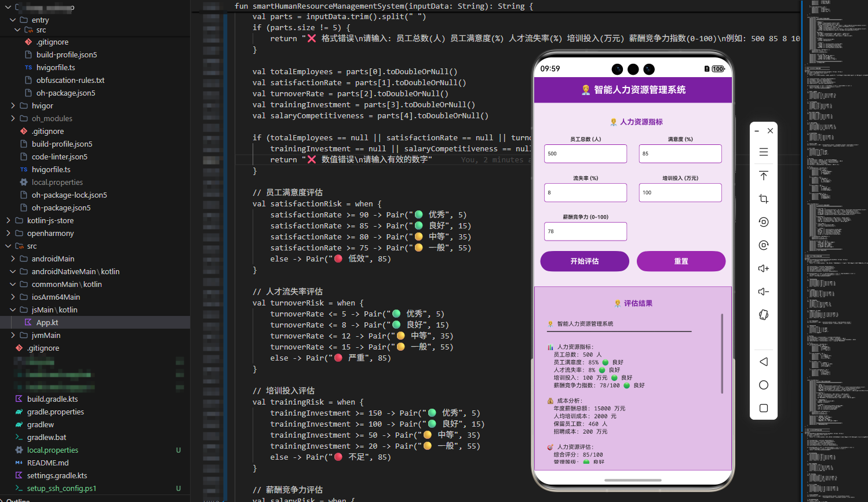868x502 pixels.
Task: Click the 09:59 clock in emulator
Action: pyautogui.click(x=550, y=68)
